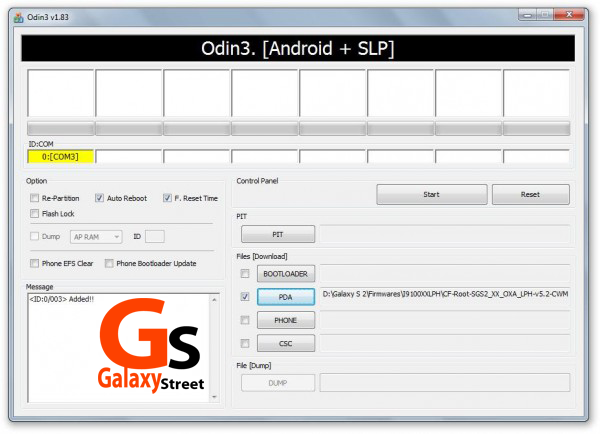This screenshot has width=600, height=434.
Task: Enable Phone Bootloader Update
Action: 109,263
